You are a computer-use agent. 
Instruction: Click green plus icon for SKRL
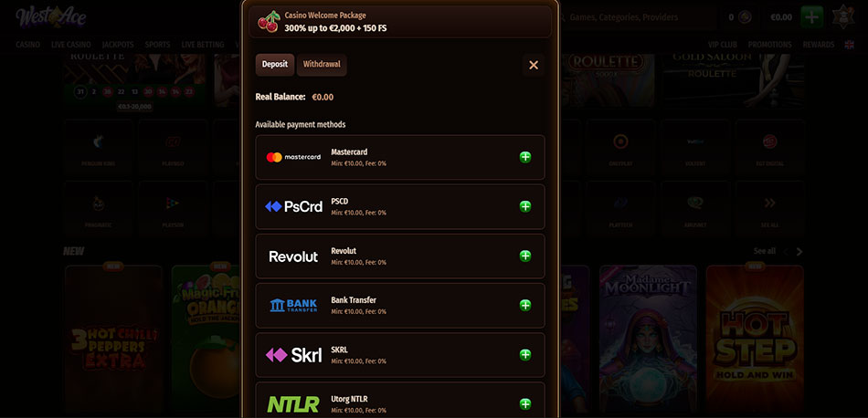click(x=525, y=355)
